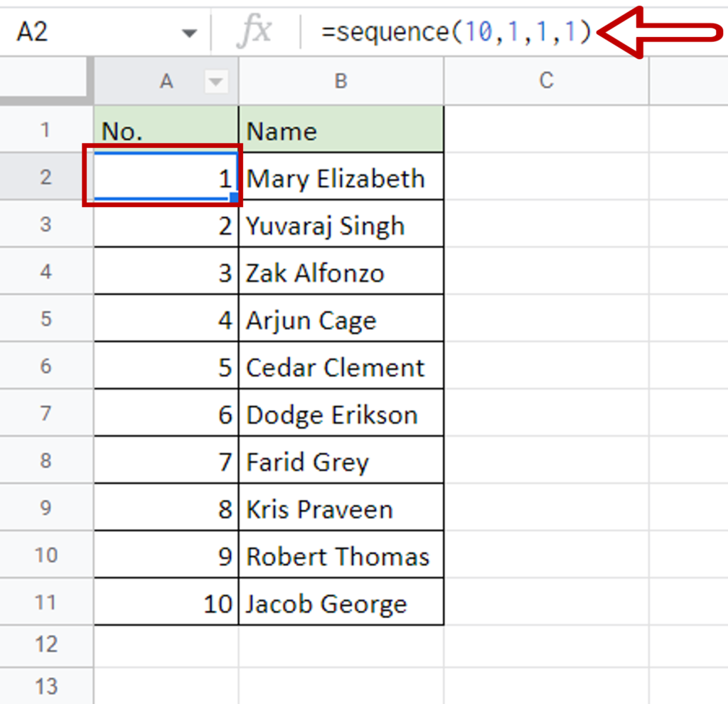Click the "Farid Grey" cell
This screenshot has width=728, height=704.
tap(341, 460)
